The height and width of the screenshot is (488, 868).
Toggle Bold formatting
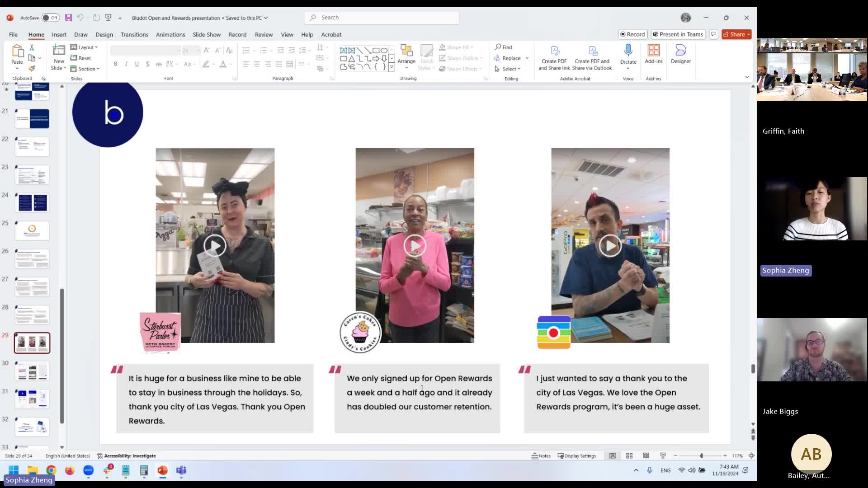click(x=116, y=64)
